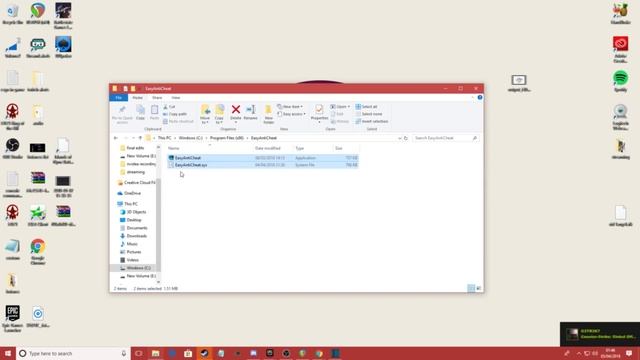
Task: Click History in the Open group
Action: [x=340, y=122]
